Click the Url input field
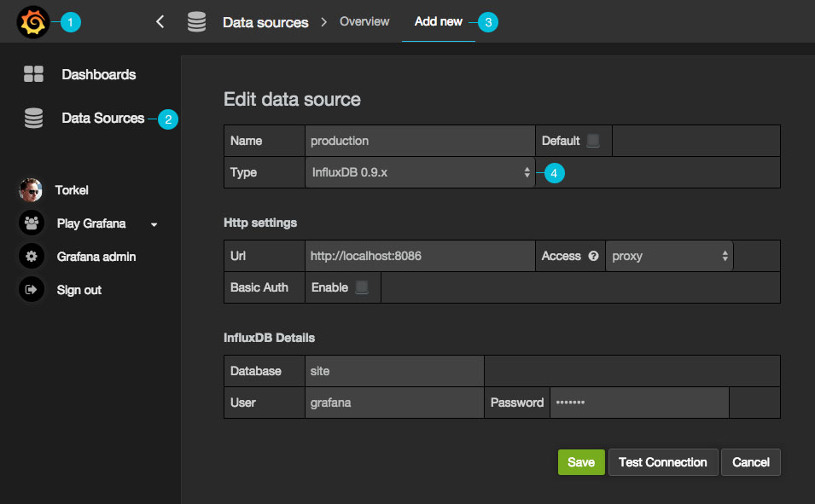 coord(420,256)
